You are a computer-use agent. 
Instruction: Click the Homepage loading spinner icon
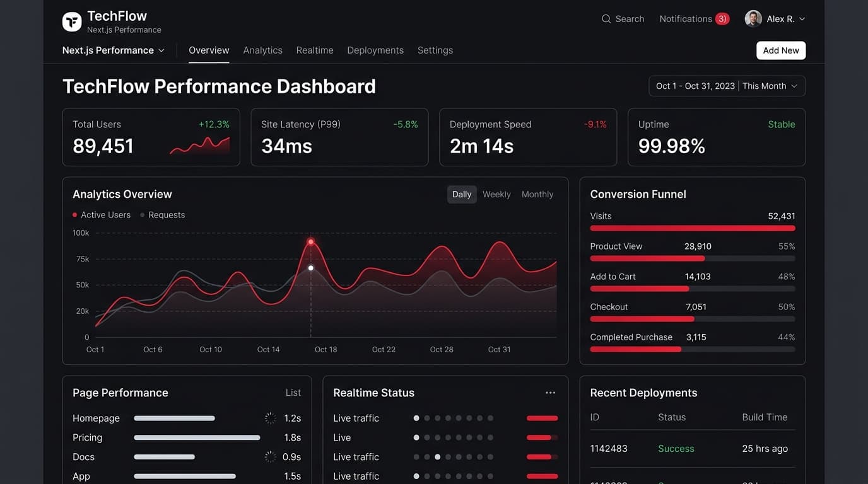[271, 418]
